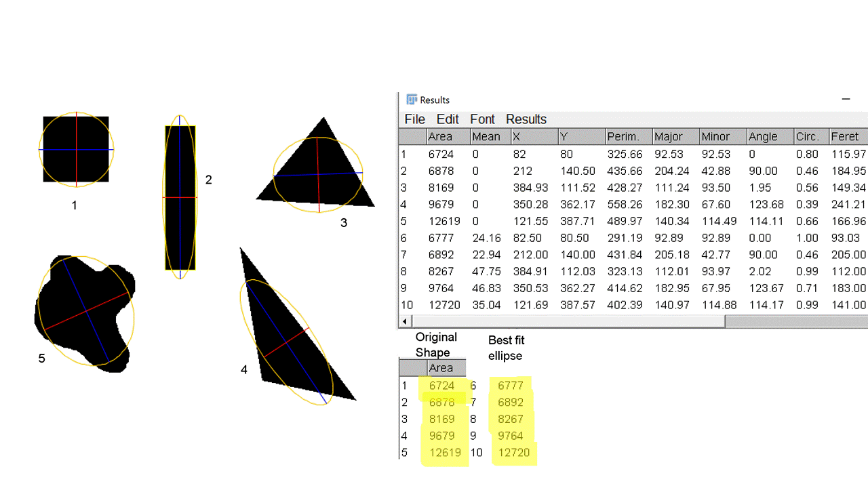Click the Angle column header
Viewport: 868px width, 488px height.
coord(763,137)
